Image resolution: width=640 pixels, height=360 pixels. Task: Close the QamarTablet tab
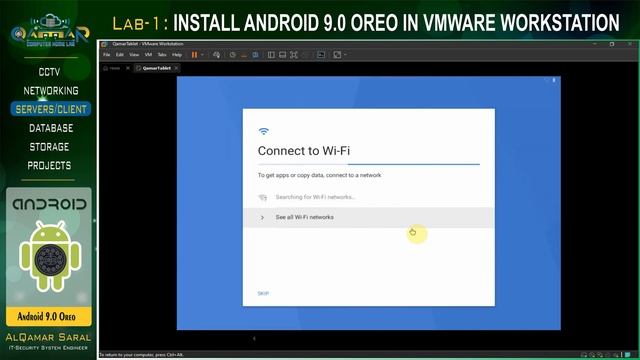[176, 68]
